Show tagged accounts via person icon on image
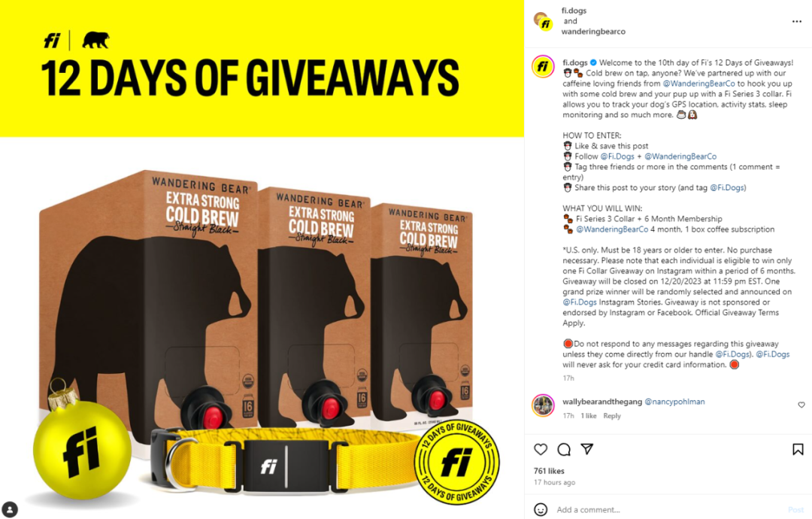 (10, 509)
